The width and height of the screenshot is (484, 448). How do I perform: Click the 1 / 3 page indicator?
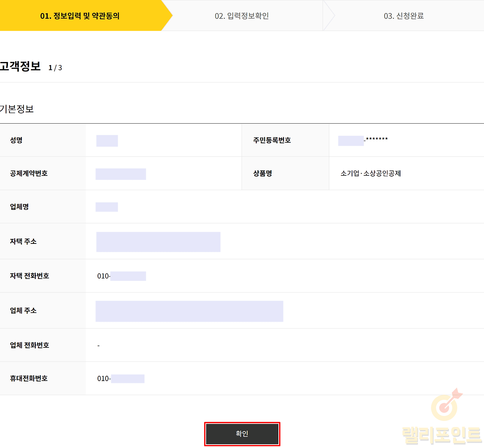[x=55, y=68]
